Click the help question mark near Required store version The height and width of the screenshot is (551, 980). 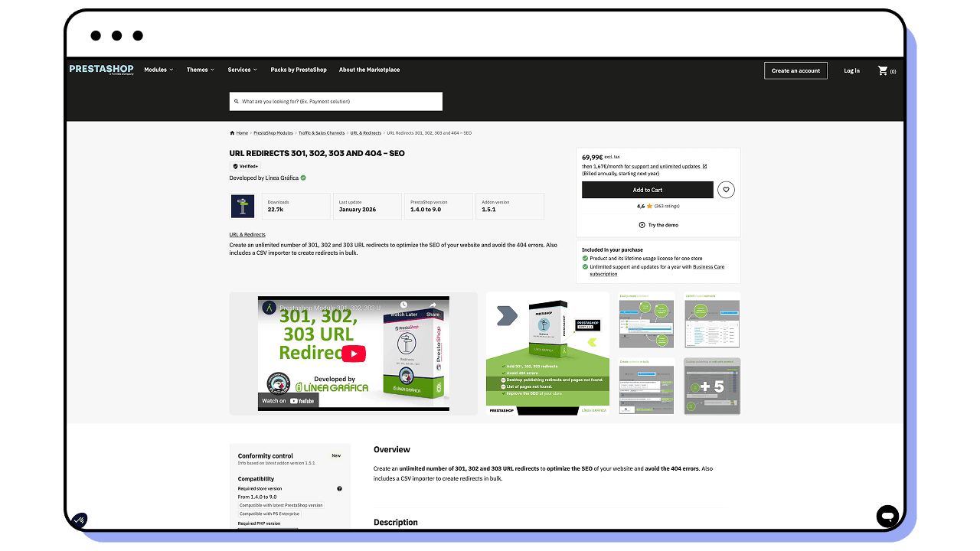pos(338,488)
